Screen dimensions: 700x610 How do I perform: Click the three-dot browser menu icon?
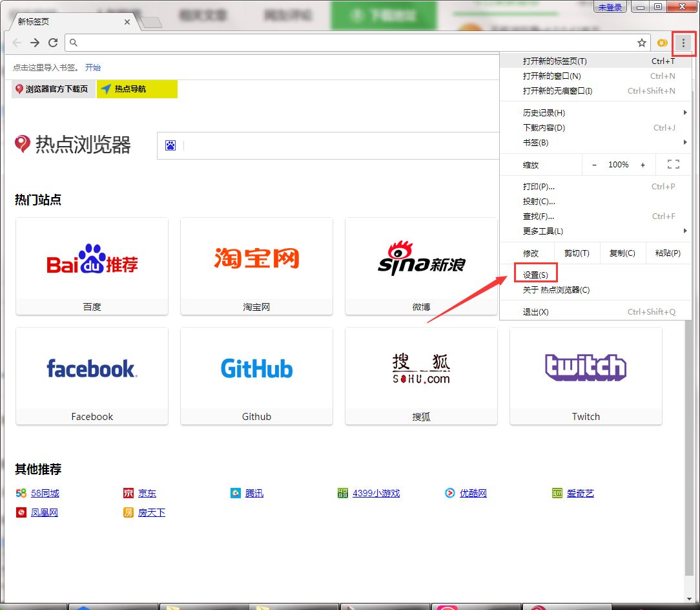(x=683, y=43)
